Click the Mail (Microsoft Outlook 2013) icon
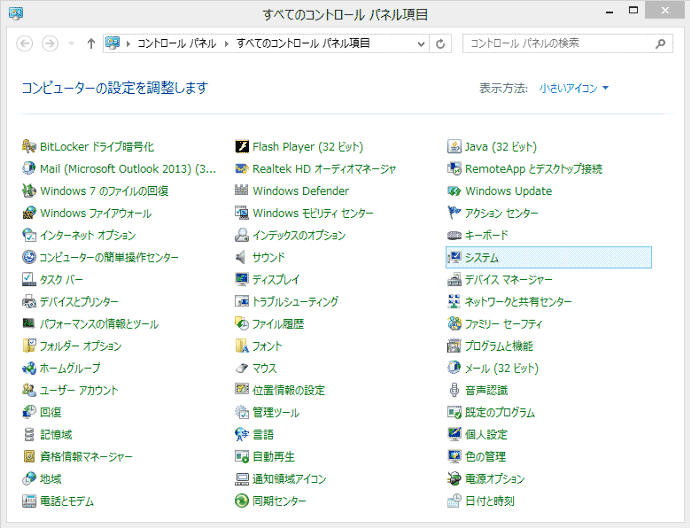 point(29,169)
